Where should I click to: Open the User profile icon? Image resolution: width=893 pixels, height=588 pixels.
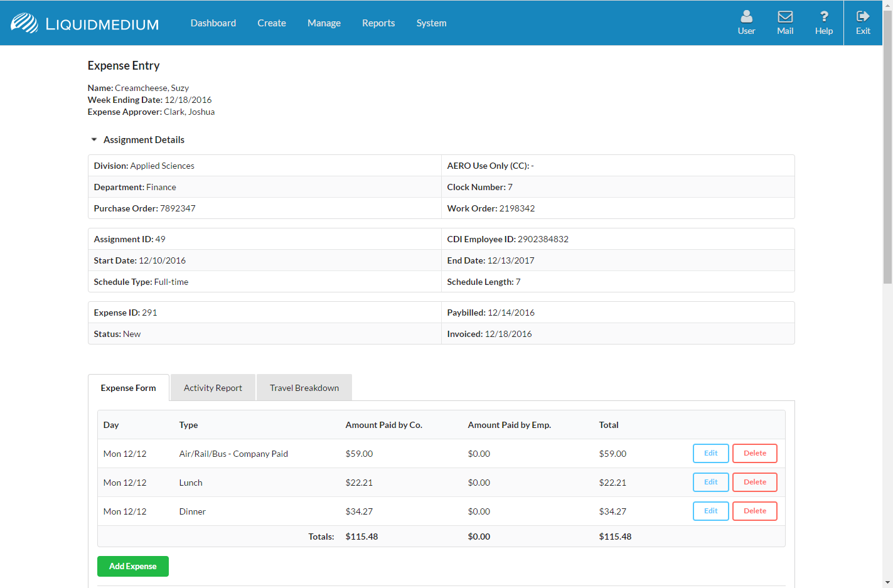tap(746, 17)
